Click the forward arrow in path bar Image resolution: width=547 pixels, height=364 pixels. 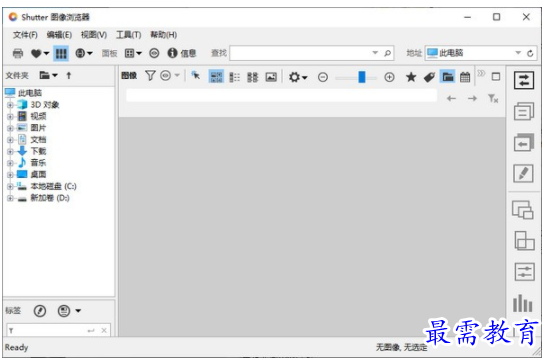pos(472,98)
